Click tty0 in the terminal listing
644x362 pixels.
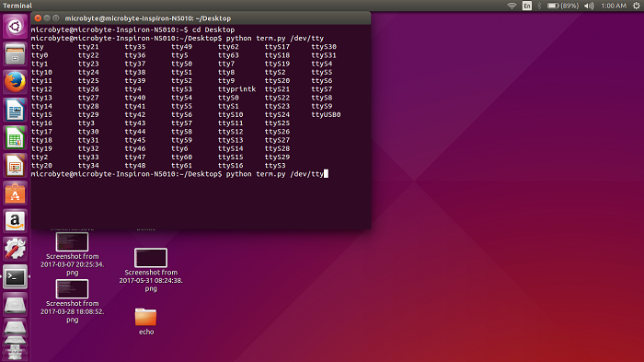pos(40,55)
